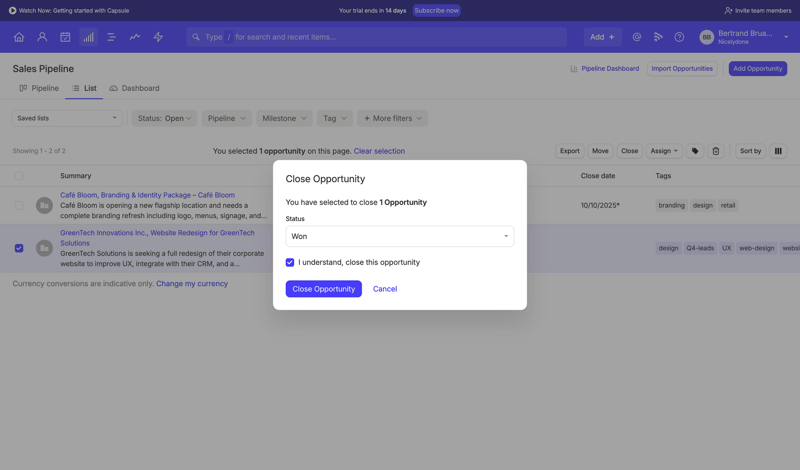This screenshot has height=470, width=800.
Task: Uncheck the GreenTech row checkbox
Action: tap(19, 248)
